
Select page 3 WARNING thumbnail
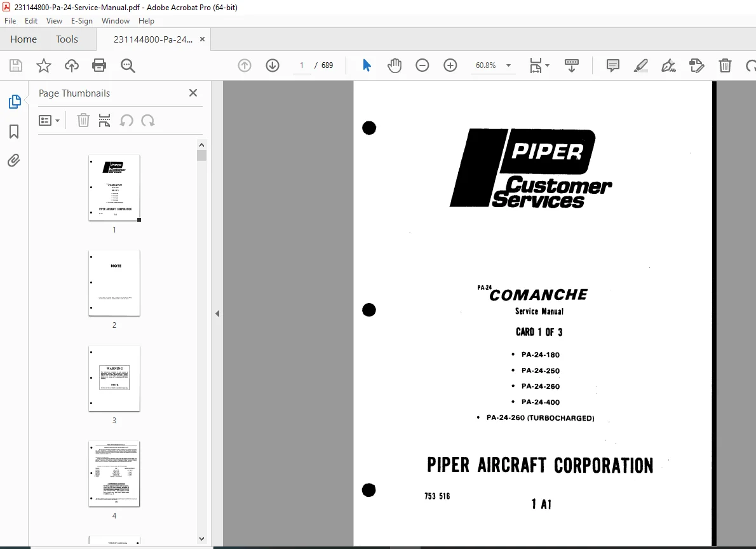click(x=114, y=379)
